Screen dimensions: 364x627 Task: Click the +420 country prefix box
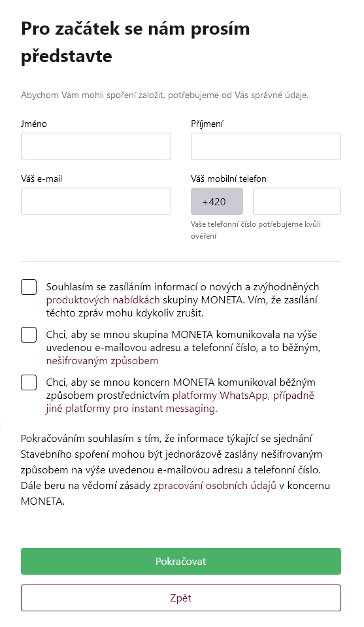point(217,201)
